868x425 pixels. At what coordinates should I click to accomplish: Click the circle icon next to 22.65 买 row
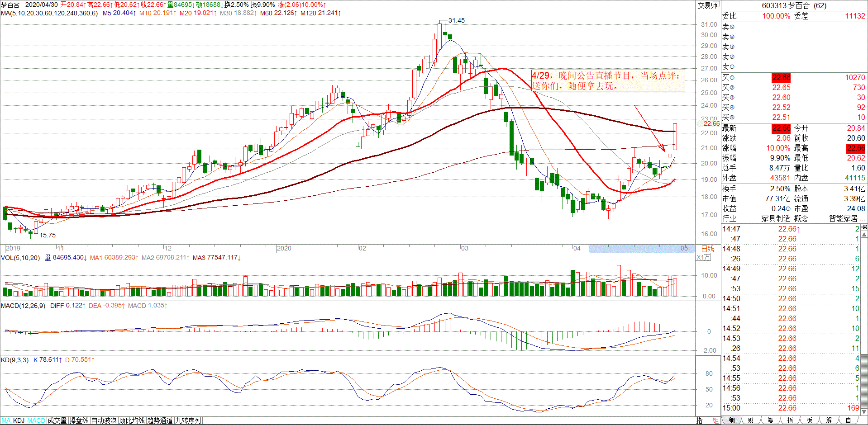732,88
